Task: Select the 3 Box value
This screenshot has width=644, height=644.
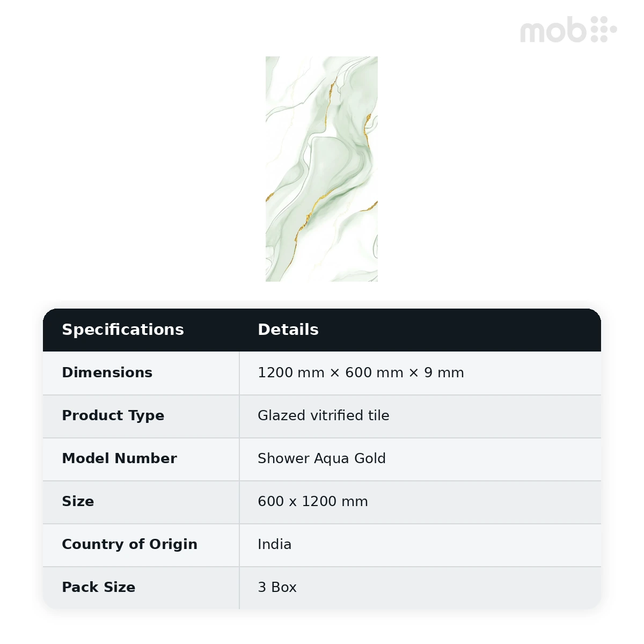Action: tap(277, 587)
